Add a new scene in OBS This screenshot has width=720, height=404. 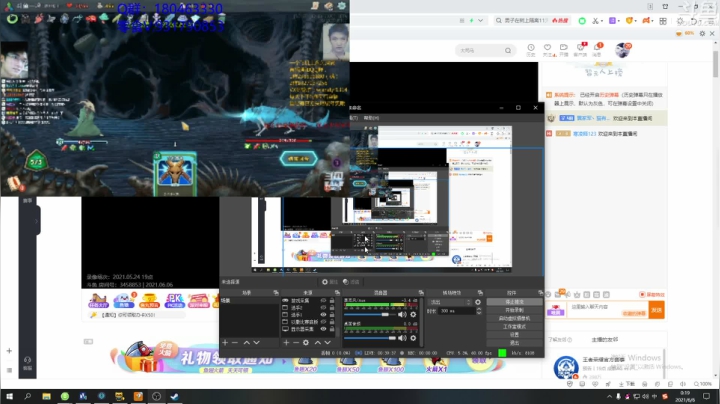click(x=225, y=342)
